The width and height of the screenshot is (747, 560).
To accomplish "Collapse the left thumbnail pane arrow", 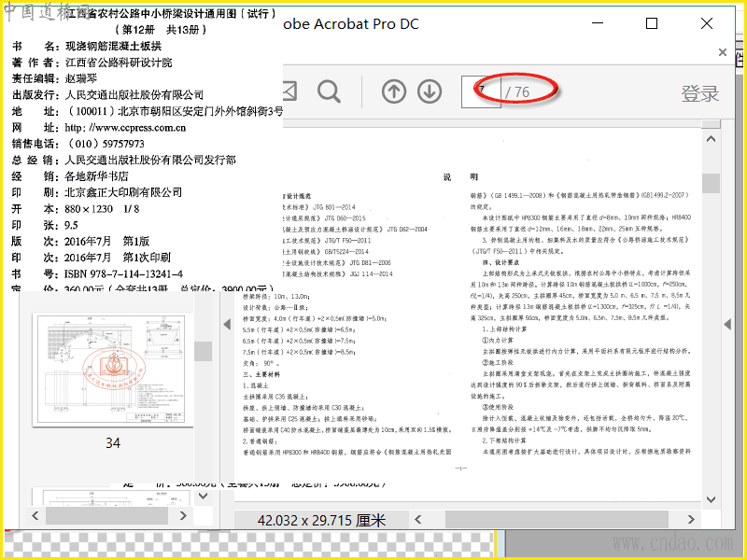I will pyautogui.click(x=227, y=324).
